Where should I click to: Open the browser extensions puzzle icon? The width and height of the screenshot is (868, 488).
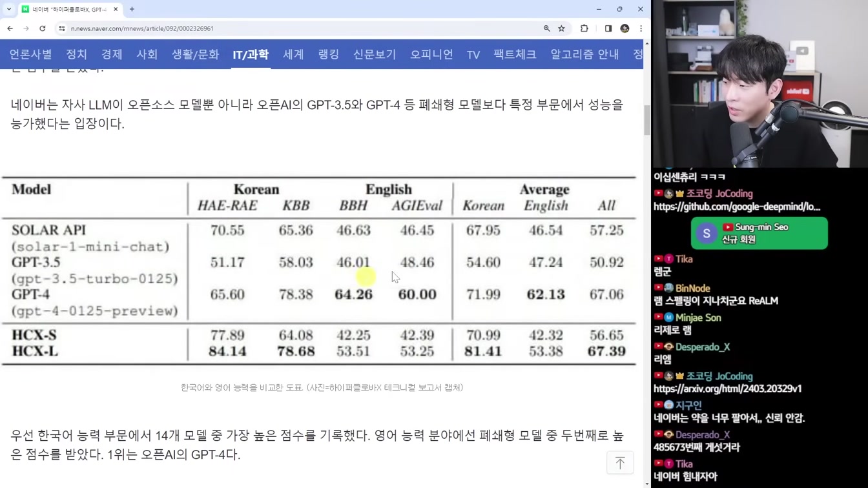[584, 28]
